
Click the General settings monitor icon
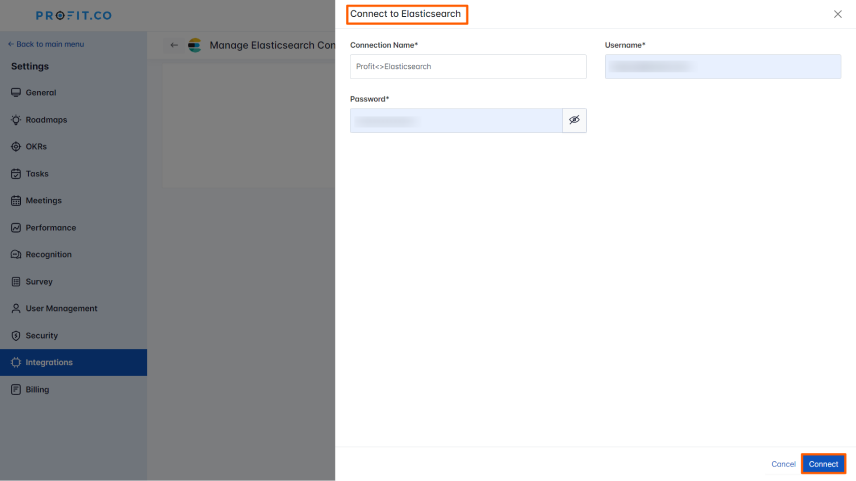(x=16, y=92)
